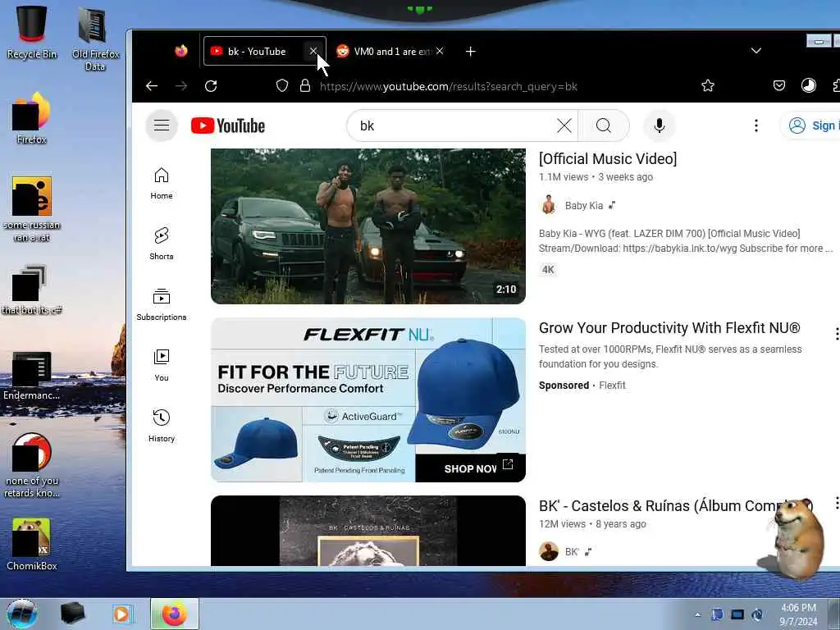Open some russian ran a rat desktop file
Viewport: 840px width, 630px height.
pos(32,209)
